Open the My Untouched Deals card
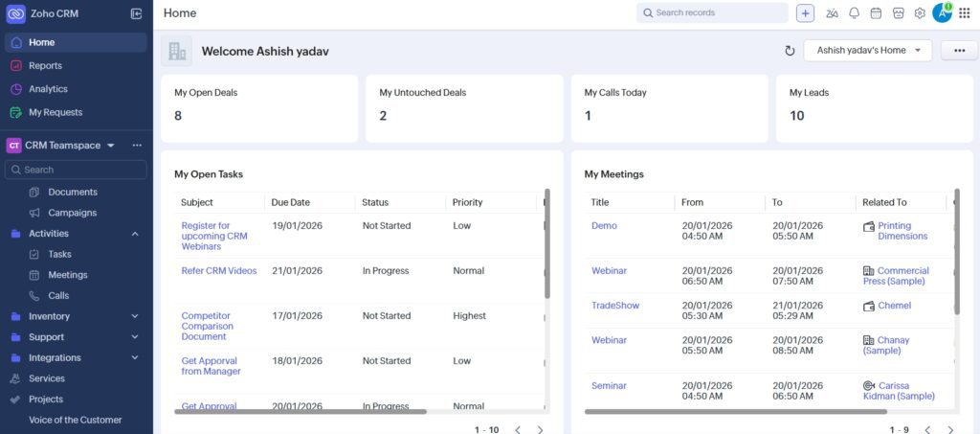The height and width of the screenshot is (434, 980). [x=464, y=108]
